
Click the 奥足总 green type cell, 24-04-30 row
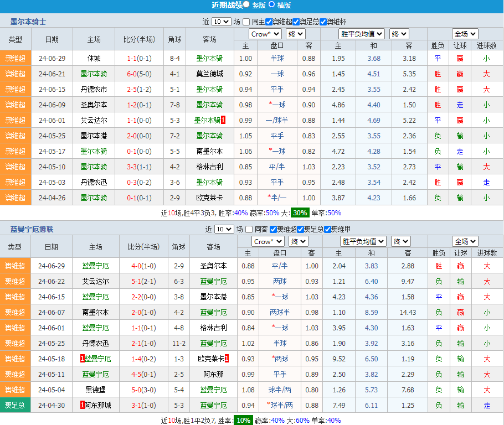tap(16, 405)
